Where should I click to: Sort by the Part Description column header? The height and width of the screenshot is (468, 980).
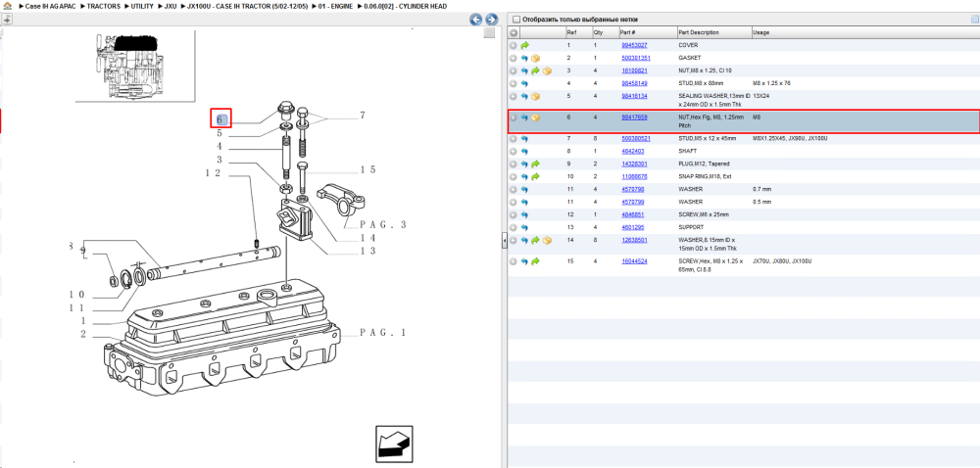(701, 32)
